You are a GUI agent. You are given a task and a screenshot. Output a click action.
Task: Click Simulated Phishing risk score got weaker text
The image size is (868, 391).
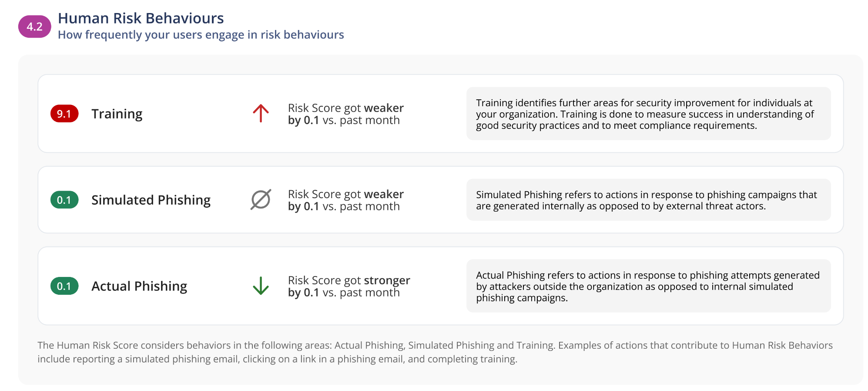pyautogui.click(x=346, y=200)
